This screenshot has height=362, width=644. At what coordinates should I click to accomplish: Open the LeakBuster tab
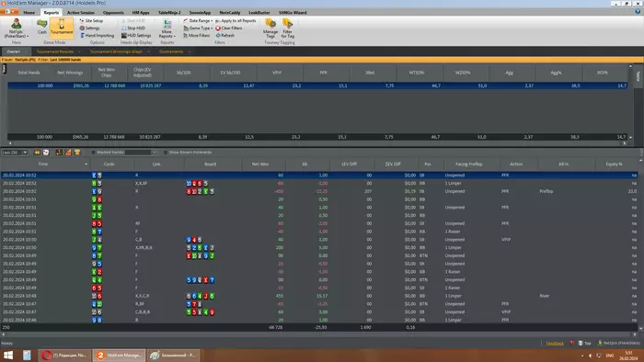(x=259, y=12)
